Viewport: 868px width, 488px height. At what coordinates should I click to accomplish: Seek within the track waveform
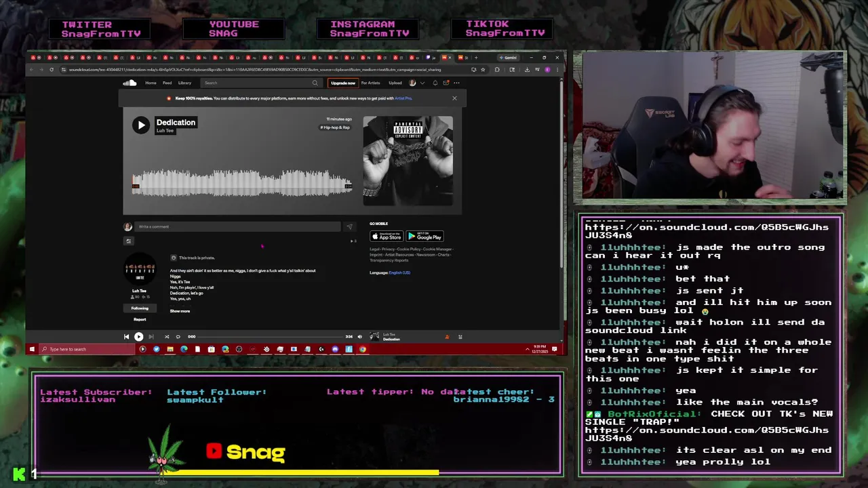pos(242,183)
